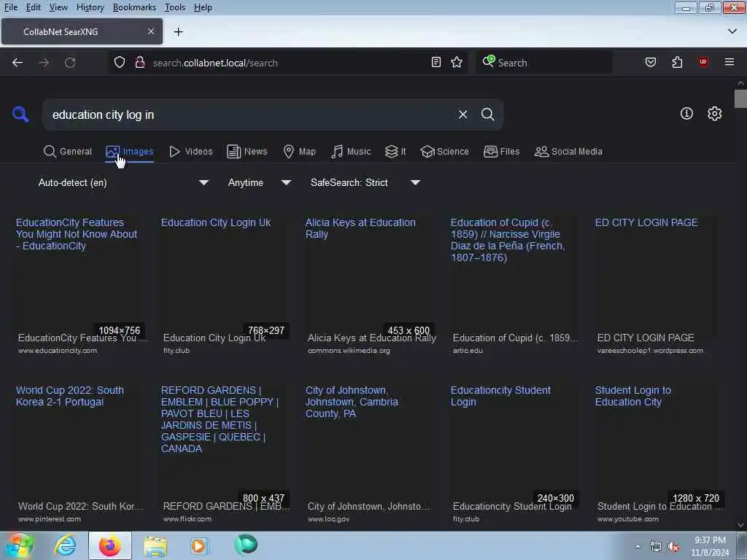Launch Internet Explorer from taskbar

coord(65,545)
